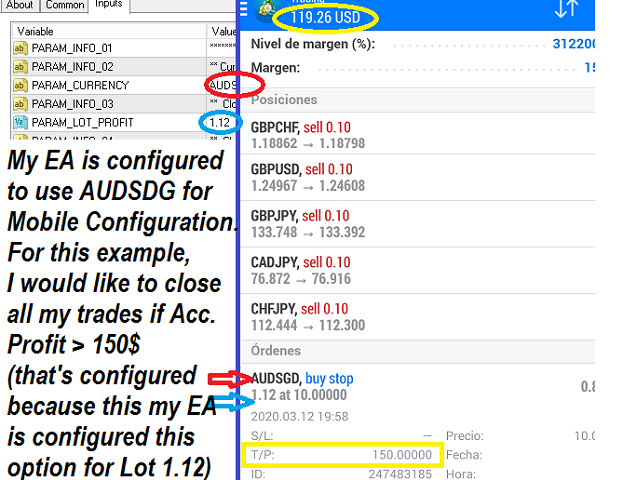The width and height of the screenshot is (640, 480).
Task: Tap the order ID 247483185
Action: click(x=400, y=474)
